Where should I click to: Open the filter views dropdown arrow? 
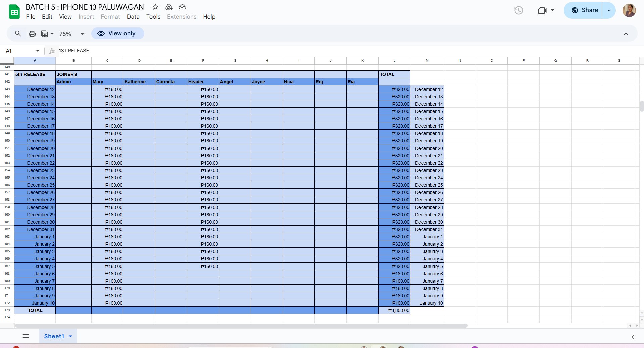click(x=52, y=34)
